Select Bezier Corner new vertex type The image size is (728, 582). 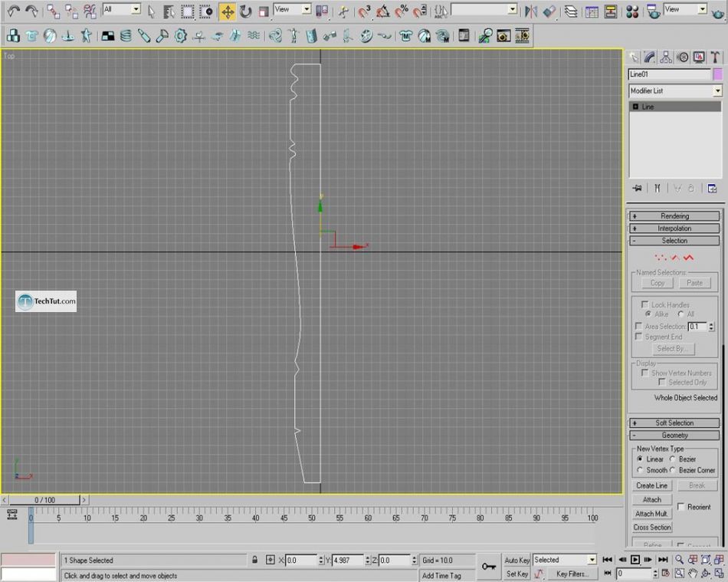[672, 470]
